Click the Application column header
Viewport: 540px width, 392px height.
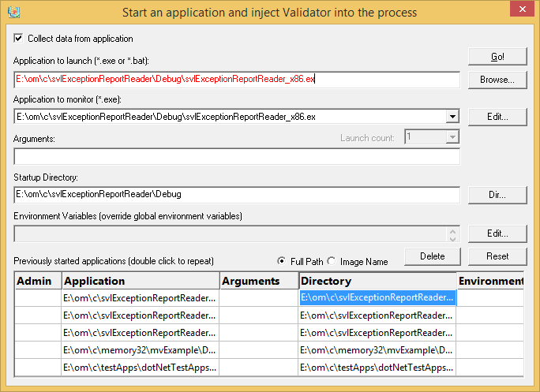[x=141, y=281]
